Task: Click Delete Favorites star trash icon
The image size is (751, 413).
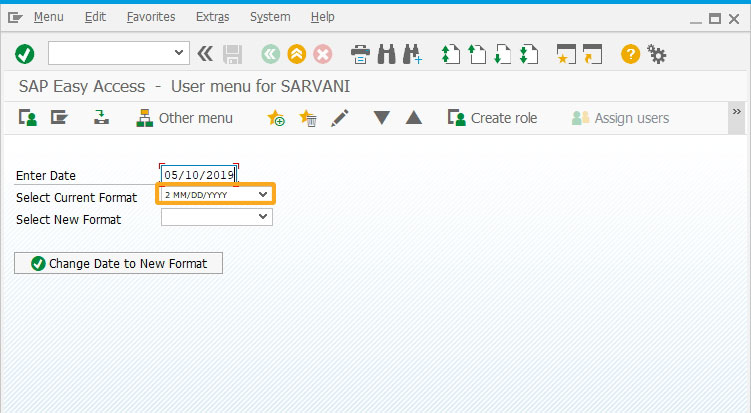Action: (x=307, y=118)
